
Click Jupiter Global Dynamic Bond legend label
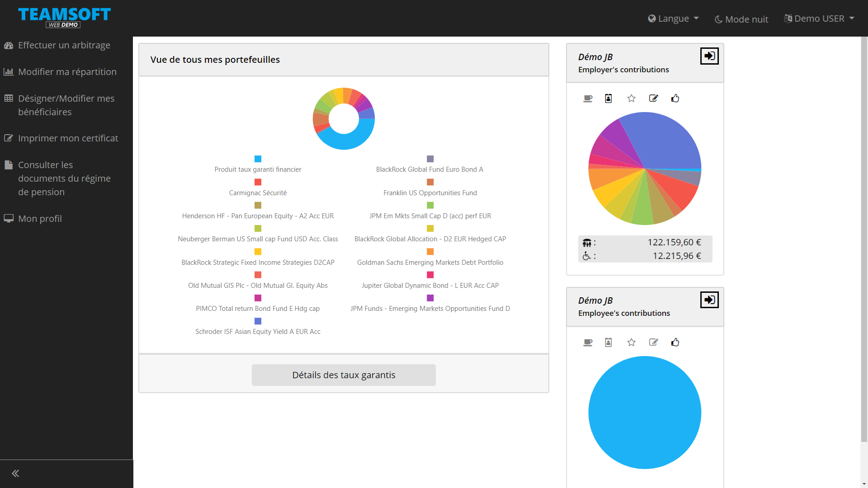(430, 286)
